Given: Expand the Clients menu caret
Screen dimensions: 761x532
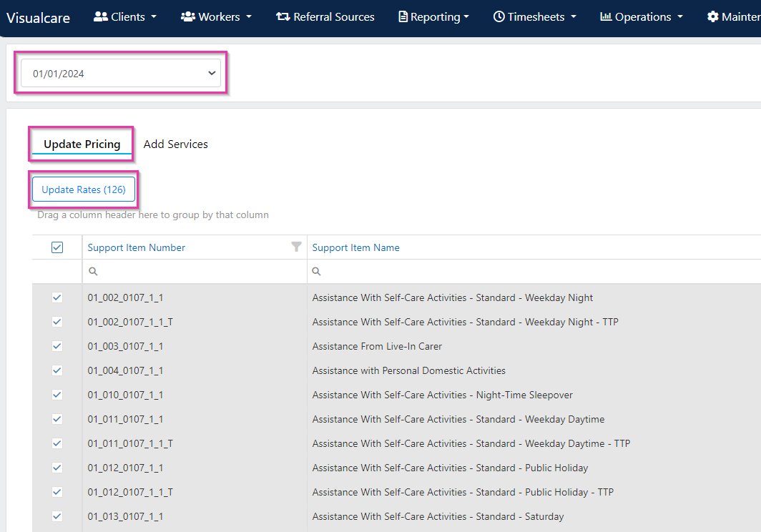Looking at the screenshot, I should pos(154,16).
